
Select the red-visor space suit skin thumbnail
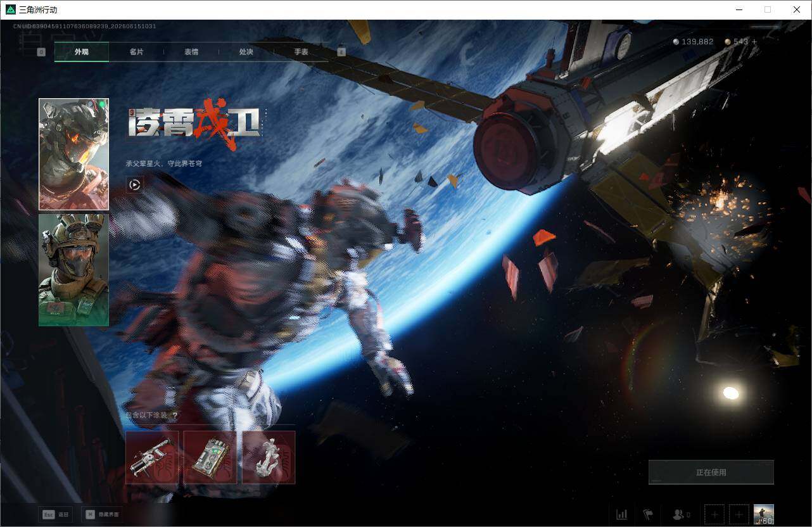click(x=73, y=154)
